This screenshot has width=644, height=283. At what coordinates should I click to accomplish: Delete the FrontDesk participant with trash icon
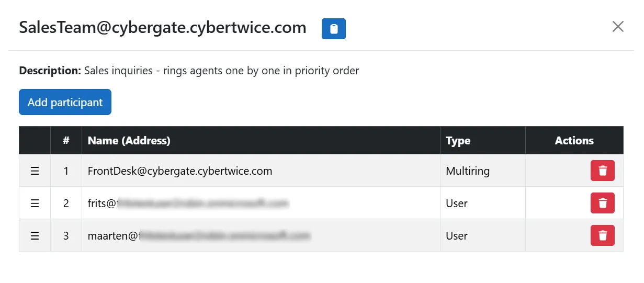click(x=603, y=171)
